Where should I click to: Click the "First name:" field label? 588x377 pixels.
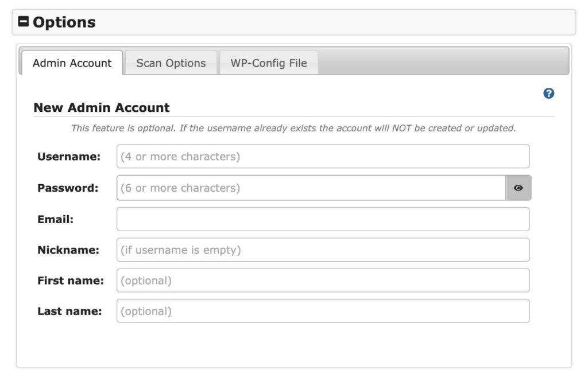[x=71, y=281]
